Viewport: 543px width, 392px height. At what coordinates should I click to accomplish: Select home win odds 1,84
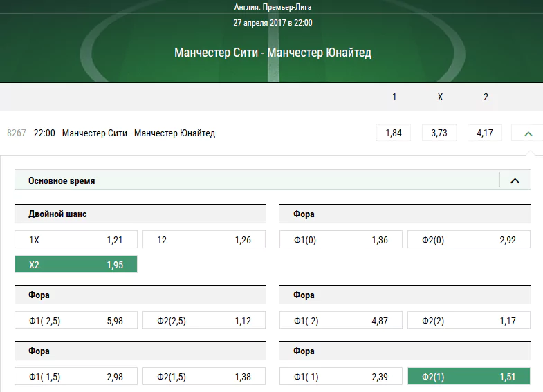(x=394, y=133)
